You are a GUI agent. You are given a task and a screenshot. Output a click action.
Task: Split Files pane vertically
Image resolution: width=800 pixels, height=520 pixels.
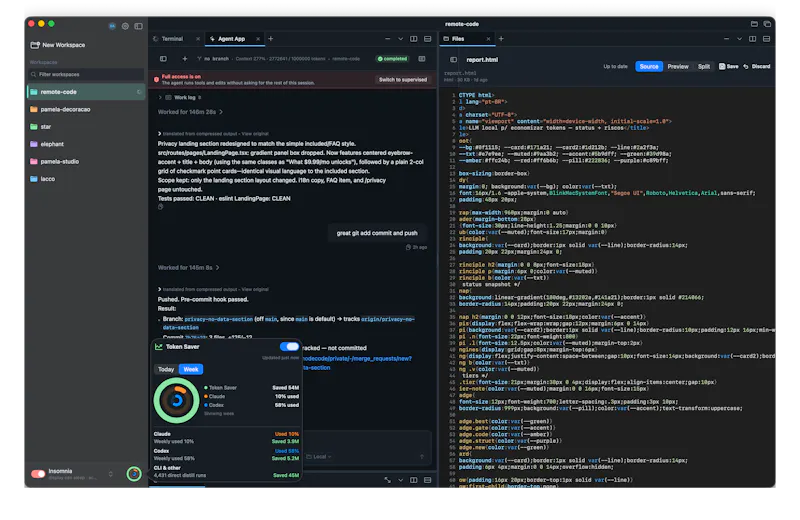(753, 39)
